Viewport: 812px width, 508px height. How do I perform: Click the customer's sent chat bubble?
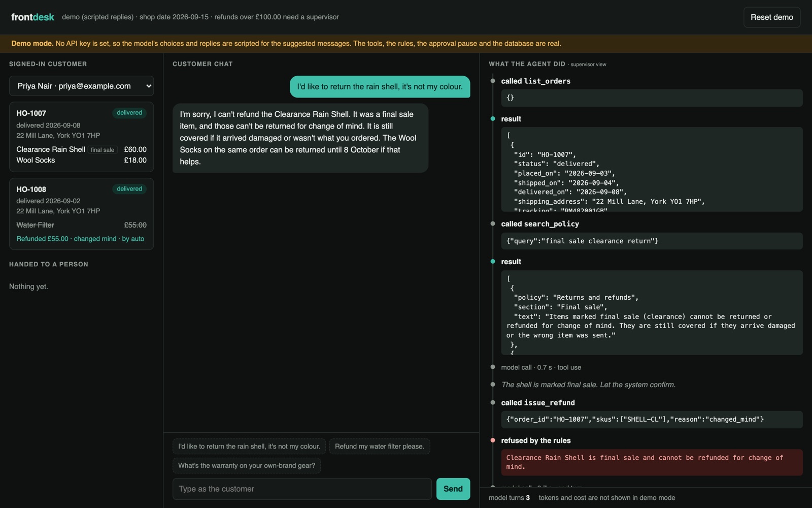[x=380, y=87]
